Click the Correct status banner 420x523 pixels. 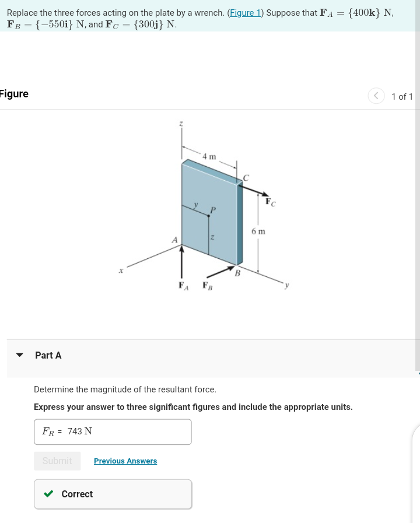(113, 494)
